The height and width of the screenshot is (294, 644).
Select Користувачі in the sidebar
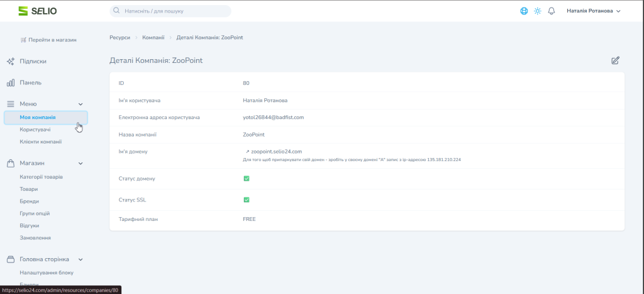(x=35, y=130)
